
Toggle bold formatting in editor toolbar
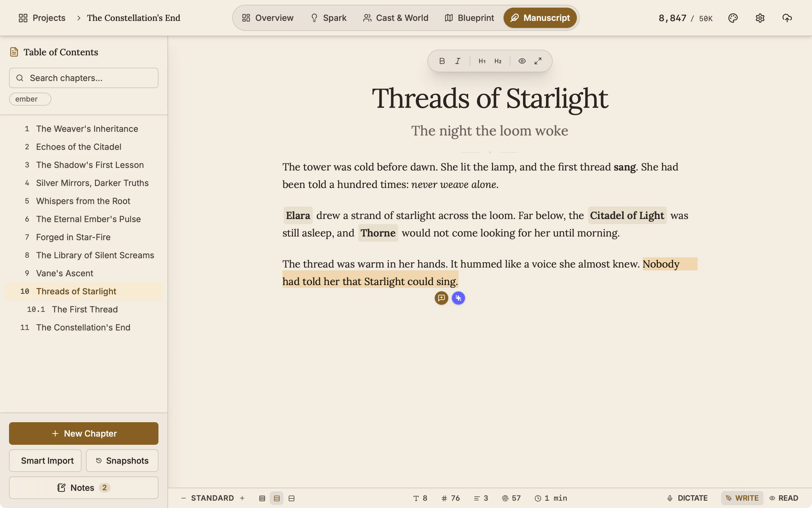(x=442, y=61)
